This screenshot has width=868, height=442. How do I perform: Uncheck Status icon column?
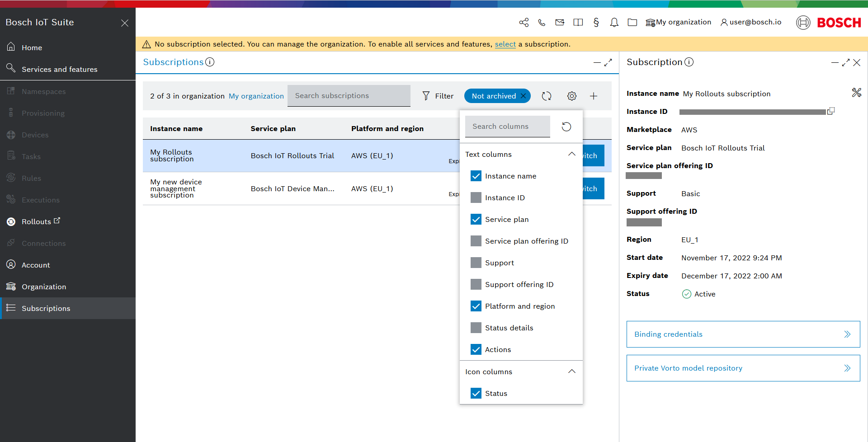pyautogui.click(x=476, y=393)
